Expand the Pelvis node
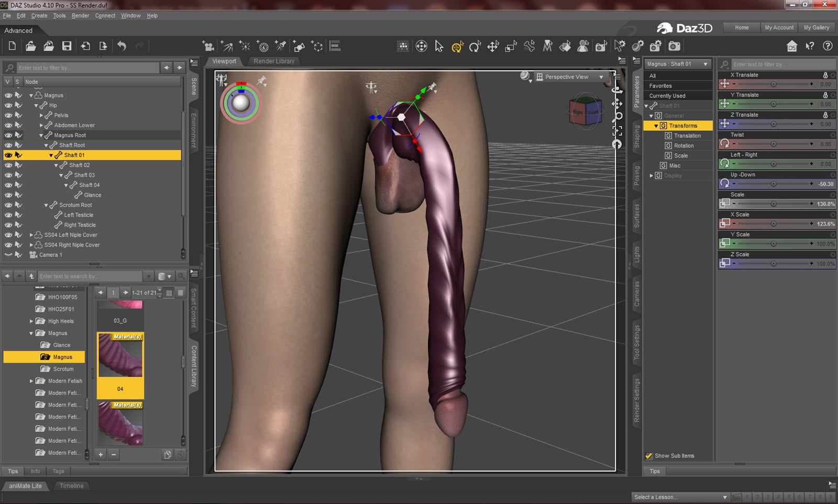The image size is (838, 504). point(41,115)
